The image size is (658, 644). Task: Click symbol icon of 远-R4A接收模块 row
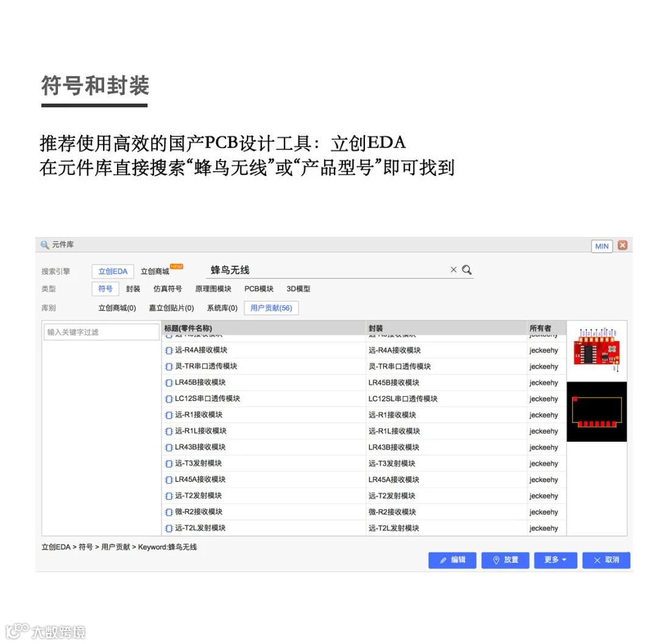tap(169, 350)
